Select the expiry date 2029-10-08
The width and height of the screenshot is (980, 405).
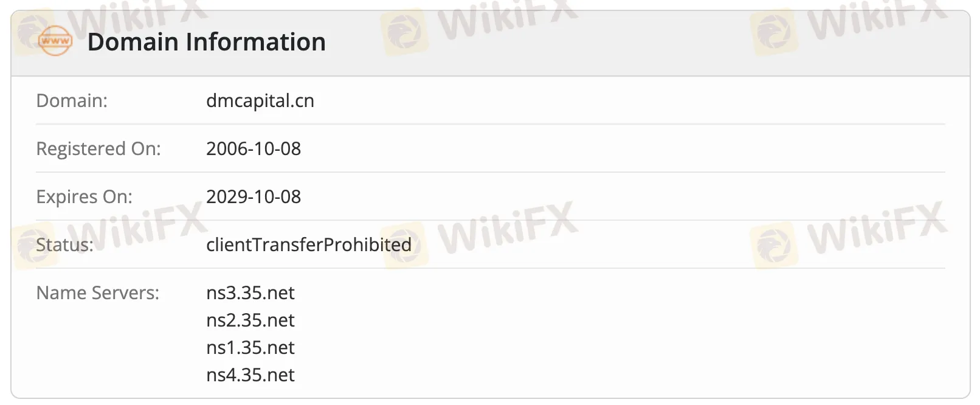(254, 196)
